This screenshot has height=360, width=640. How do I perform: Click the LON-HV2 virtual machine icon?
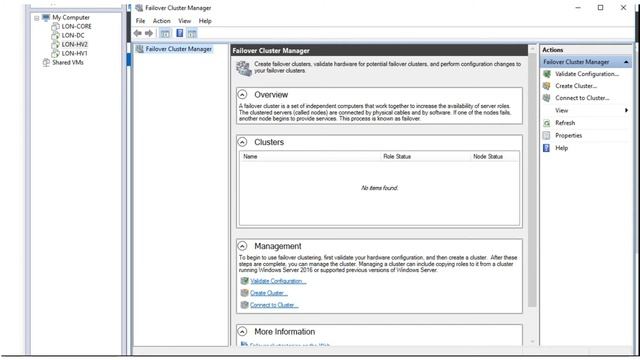[56, 44]
